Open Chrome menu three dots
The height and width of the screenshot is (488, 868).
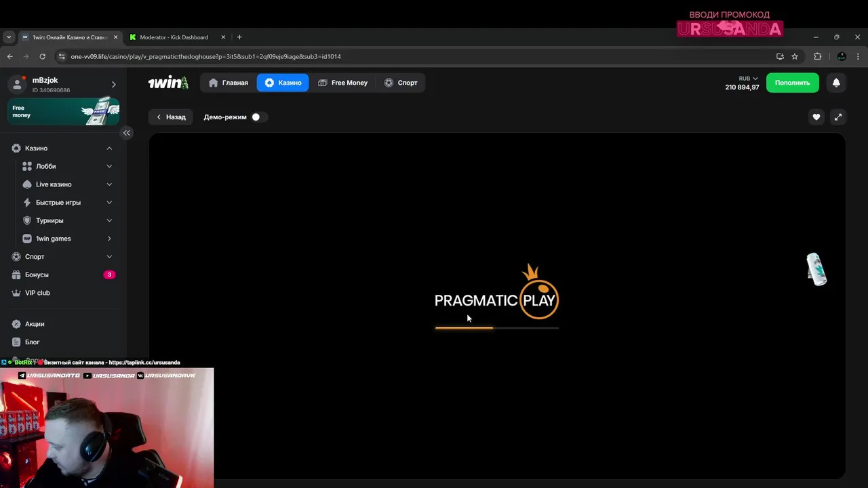coord(859,56)
